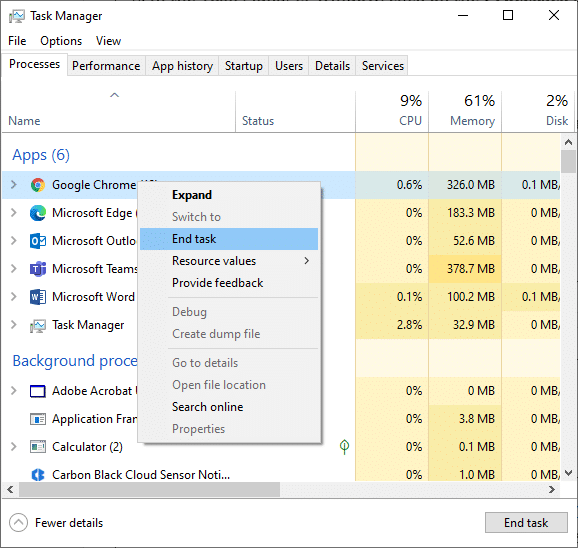Screen dimensions: 578x548
Task: Sort by the CPU column header
Action: pyautogui.click(x=392, y=111)
